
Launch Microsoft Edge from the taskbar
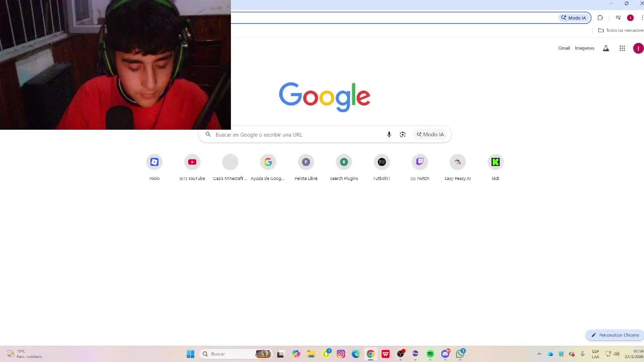[x=356, y=354]
